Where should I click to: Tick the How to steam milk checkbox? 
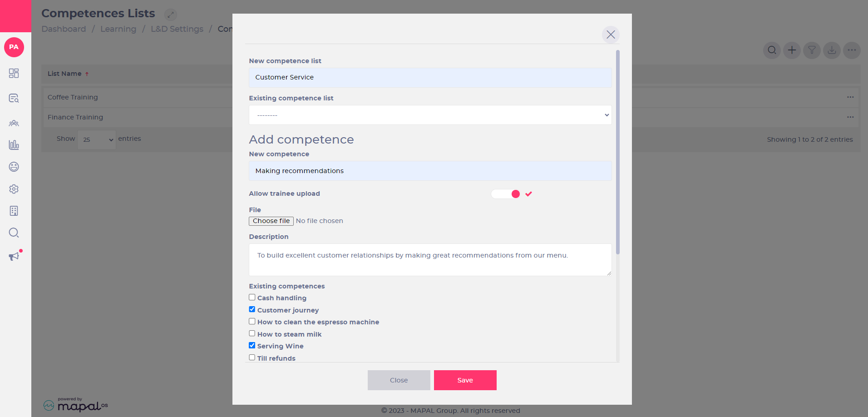252,333
